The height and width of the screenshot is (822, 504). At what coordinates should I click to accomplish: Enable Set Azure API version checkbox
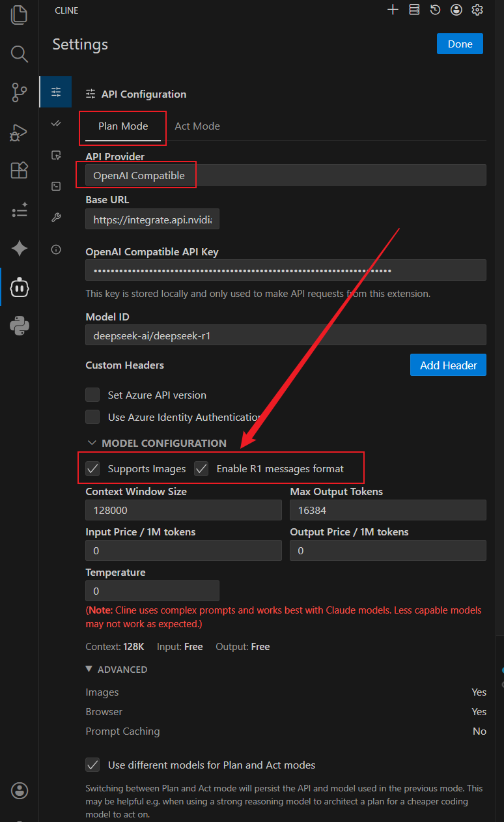(94, 395)
